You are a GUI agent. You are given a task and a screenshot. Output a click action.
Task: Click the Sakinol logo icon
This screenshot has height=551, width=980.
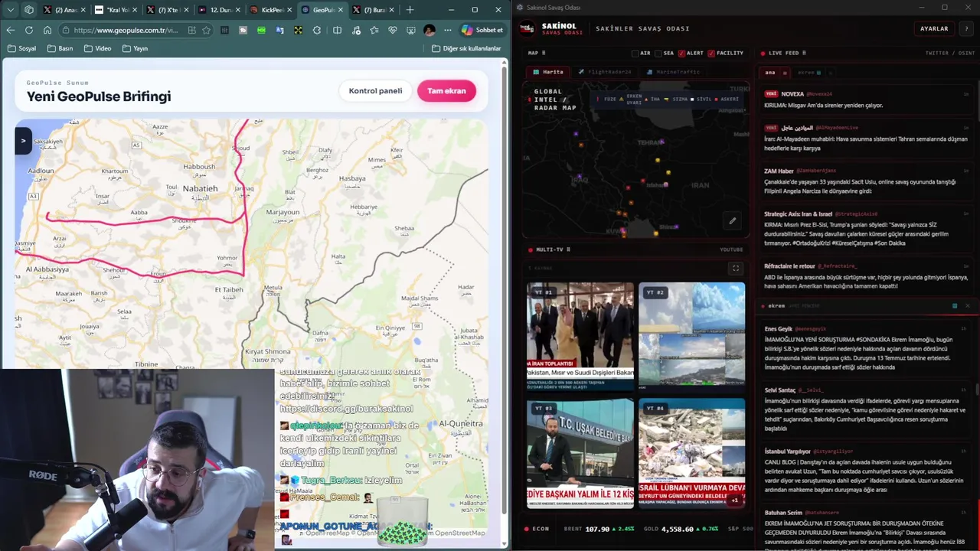coord(527,28)
